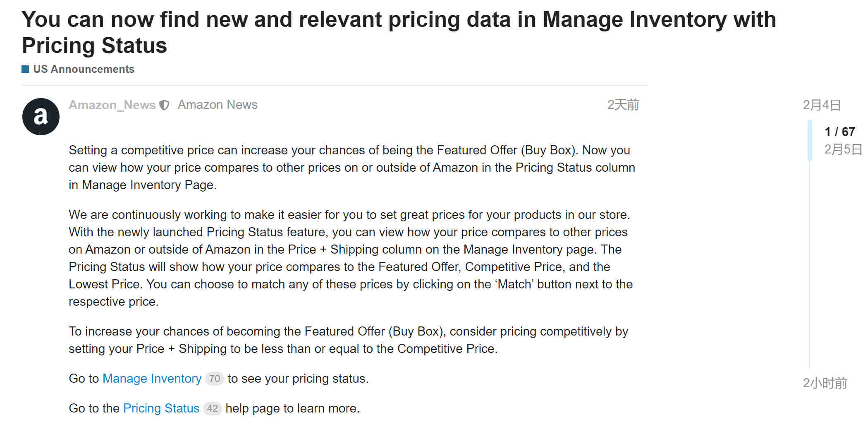Click the 42 click-count badge

[x=213, y=408]
